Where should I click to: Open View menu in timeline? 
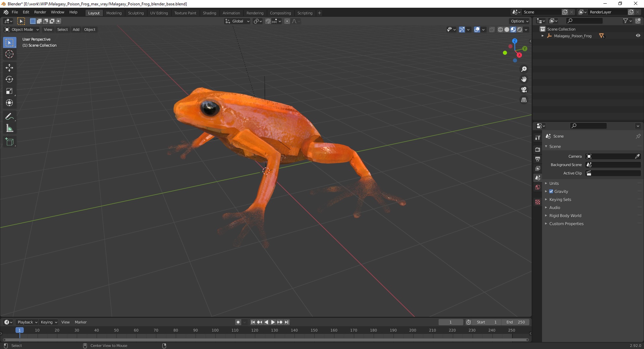pyautogui.click(x=65, y=322)
